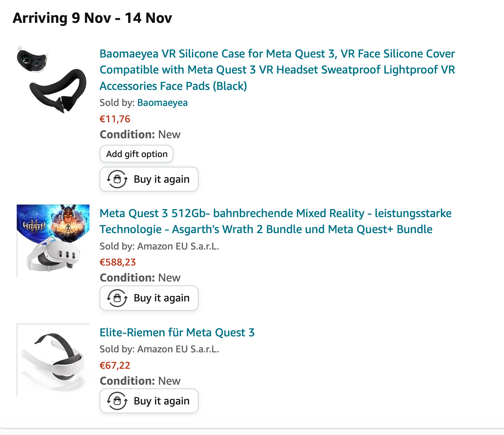Screen dimensions: 504x435
Task: Visit the Baomaeyea seller page link
Action: (x=162, y=103)
